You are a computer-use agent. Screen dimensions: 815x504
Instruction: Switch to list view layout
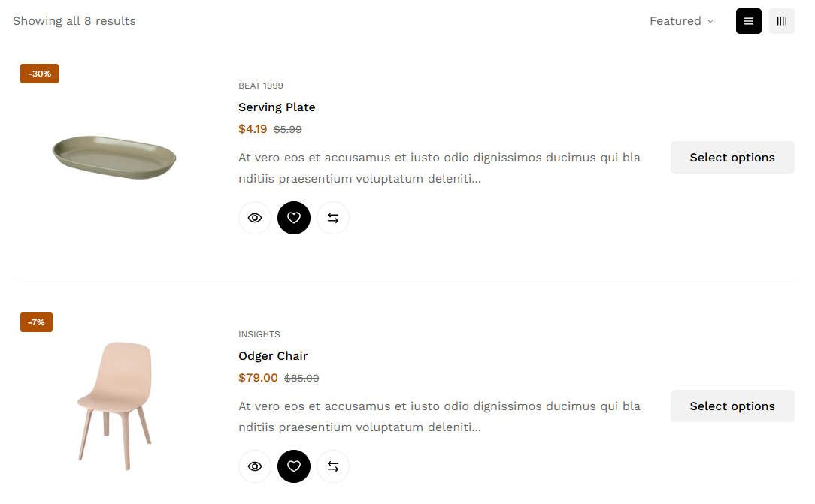749,21
